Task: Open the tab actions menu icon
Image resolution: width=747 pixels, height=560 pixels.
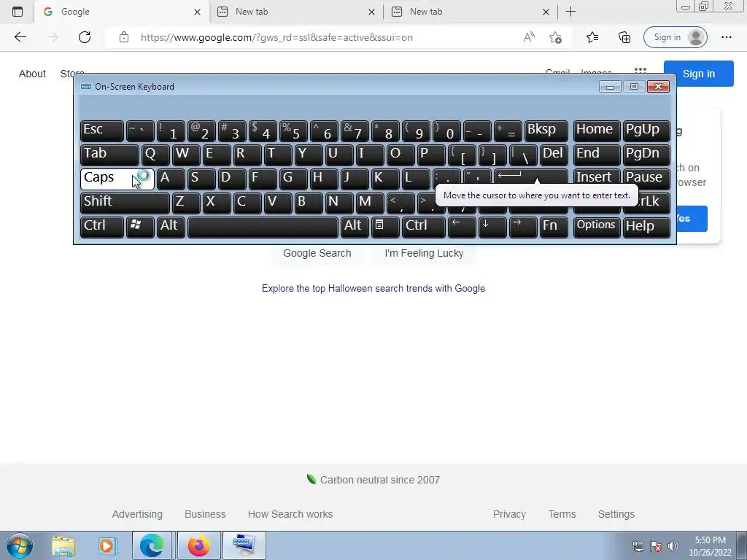Action: pos(18,12)
